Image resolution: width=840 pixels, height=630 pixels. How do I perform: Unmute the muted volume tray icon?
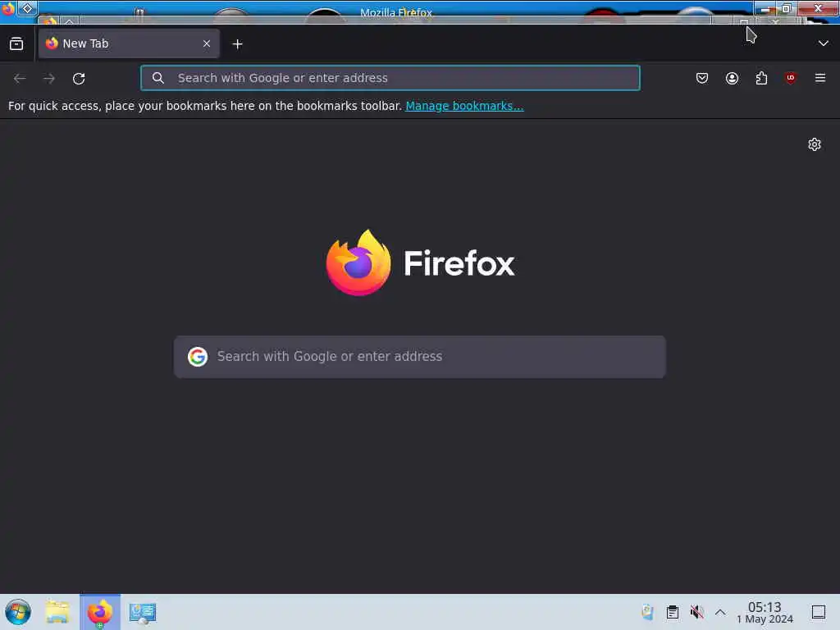tap(696, 612)
